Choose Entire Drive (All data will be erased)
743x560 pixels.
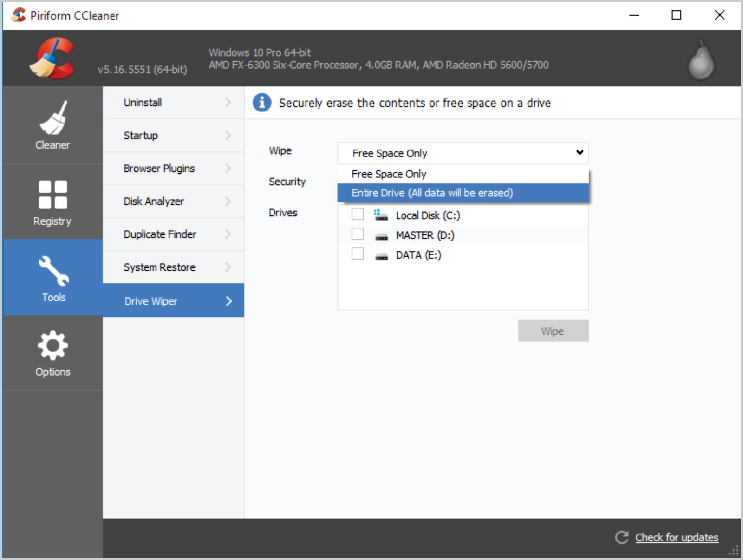(x=463, y=193)
